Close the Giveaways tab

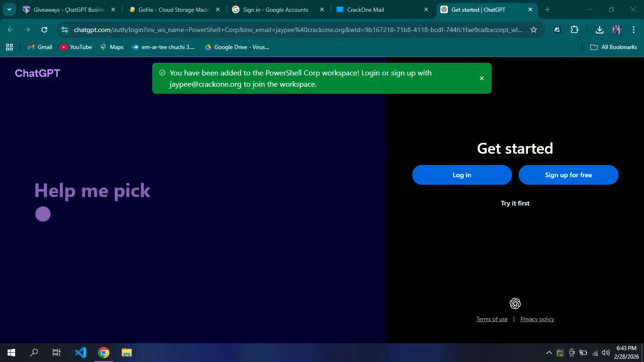(113, 9)
